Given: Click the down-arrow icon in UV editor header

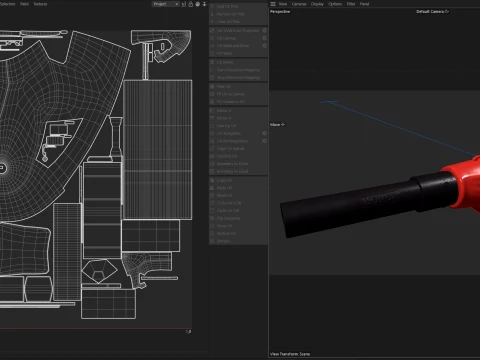Looking at the screenshot, I should (204, 4).
